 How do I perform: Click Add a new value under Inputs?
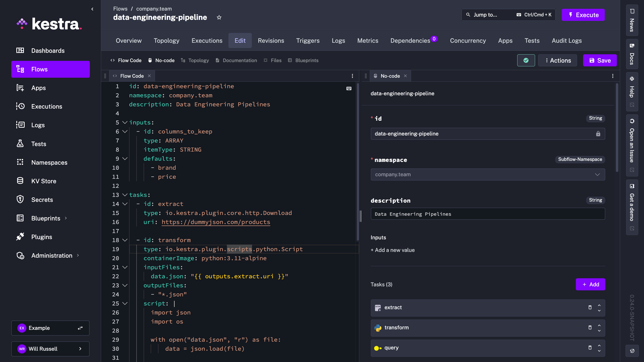[393, 250]
